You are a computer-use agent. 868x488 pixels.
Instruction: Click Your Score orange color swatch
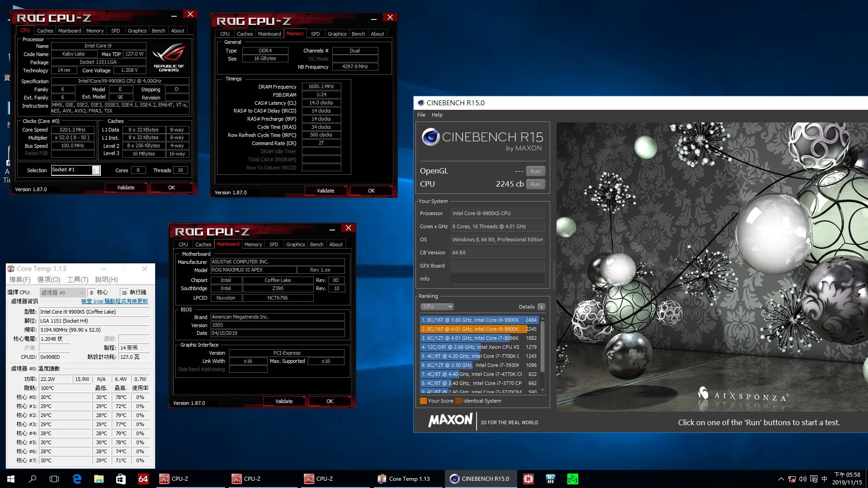(423, 401)
